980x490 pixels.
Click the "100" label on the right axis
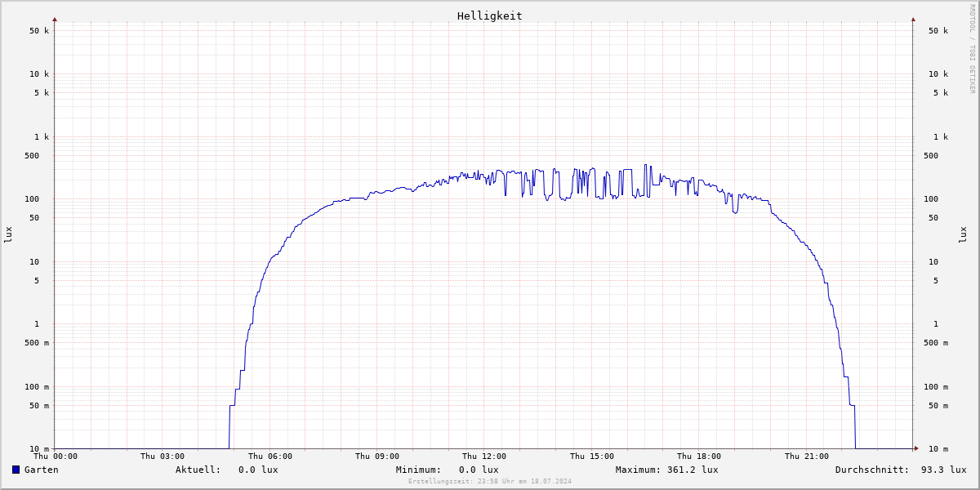(931, 199)
